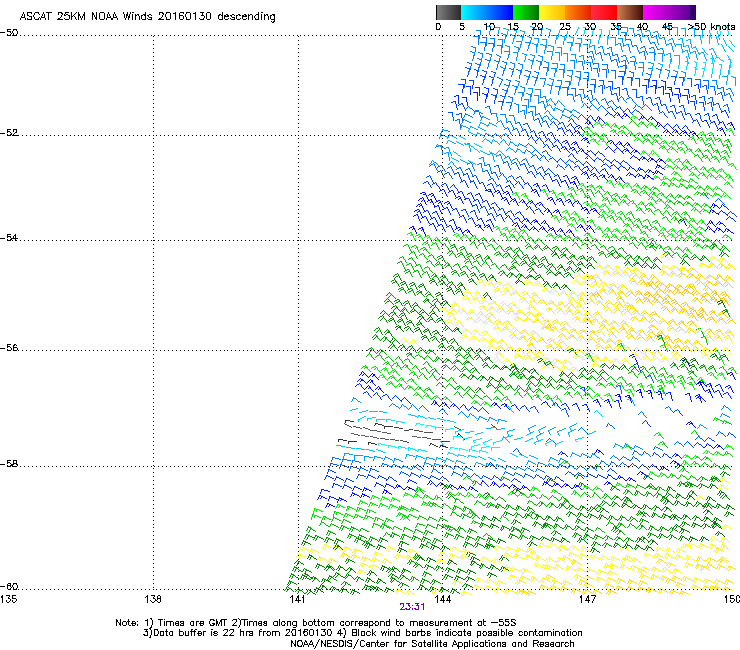
Task: Click the magenta 40-45 knots legend swatch
Action: pyautogui.click(x=656, y=12)
